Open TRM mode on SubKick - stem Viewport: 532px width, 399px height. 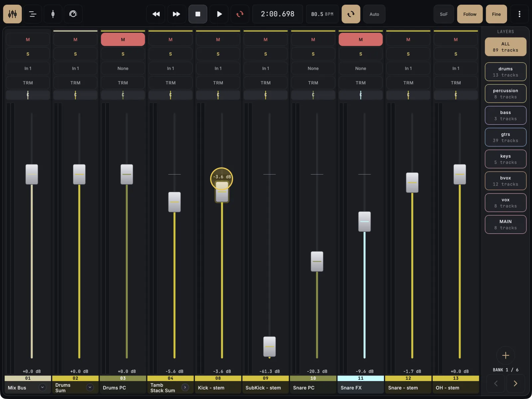point(266,83)
